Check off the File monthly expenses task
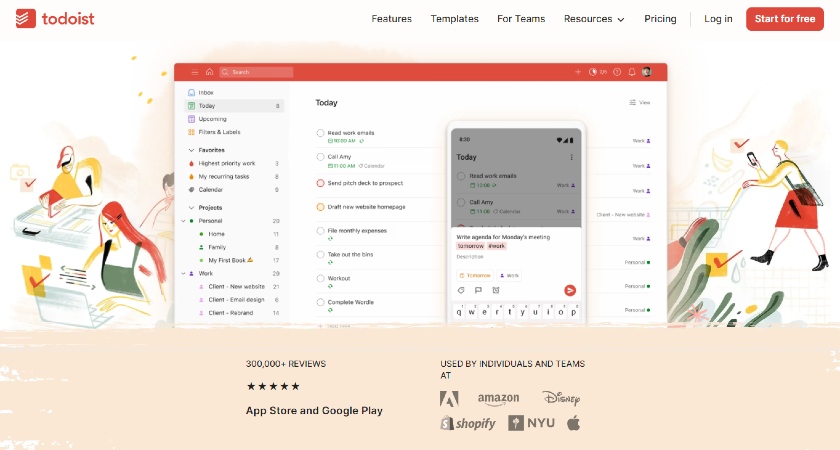The height and width of the screenshot is (450, 840). pos(320,231)
